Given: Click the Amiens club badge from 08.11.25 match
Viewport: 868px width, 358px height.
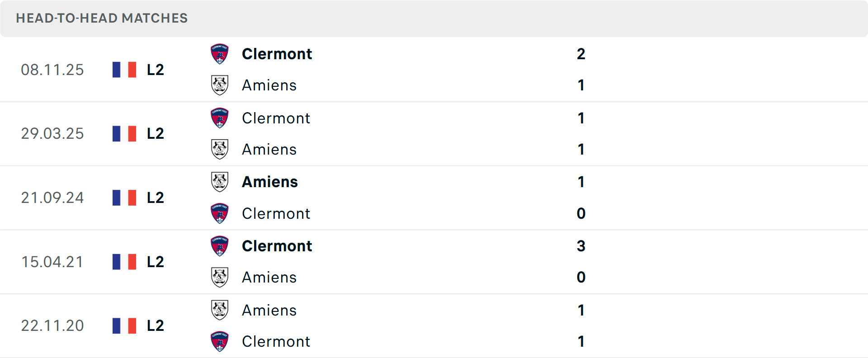Looking at the screenshot, I should tap(220, 85).
